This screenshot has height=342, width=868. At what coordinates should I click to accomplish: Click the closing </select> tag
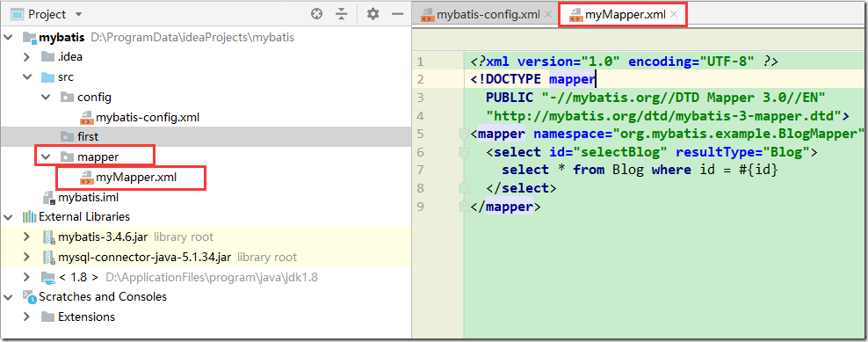(521, 188)
